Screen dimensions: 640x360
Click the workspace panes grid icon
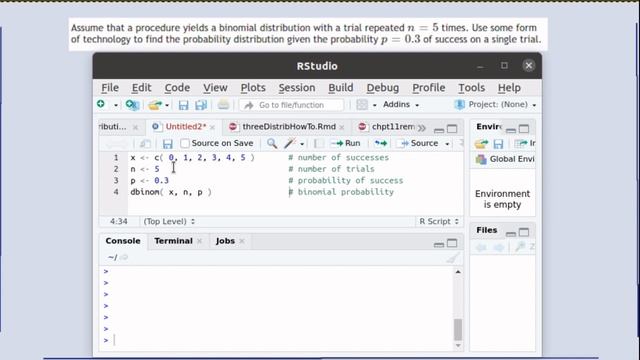click(x=362, y=104)
